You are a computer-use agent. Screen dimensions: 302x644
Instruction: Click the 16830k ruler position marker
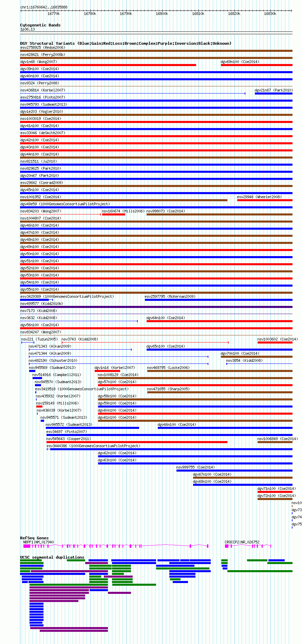point(270,14)
